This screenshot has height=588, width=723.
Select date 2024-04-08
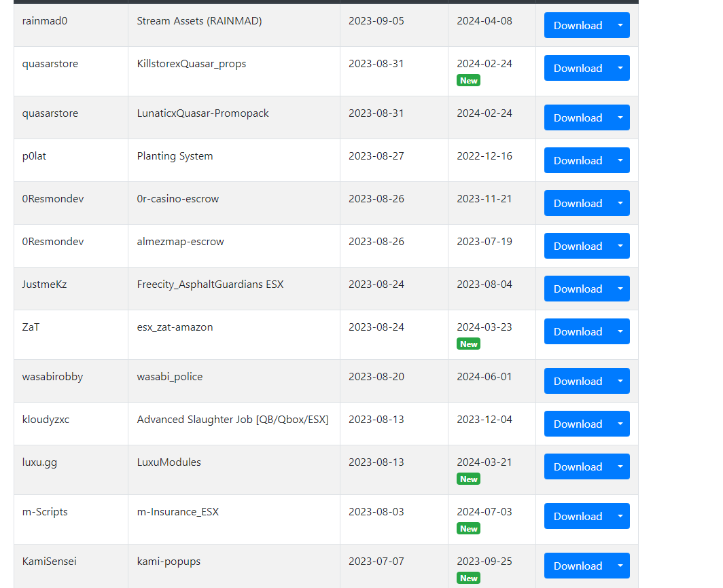(x=484, y=21)
